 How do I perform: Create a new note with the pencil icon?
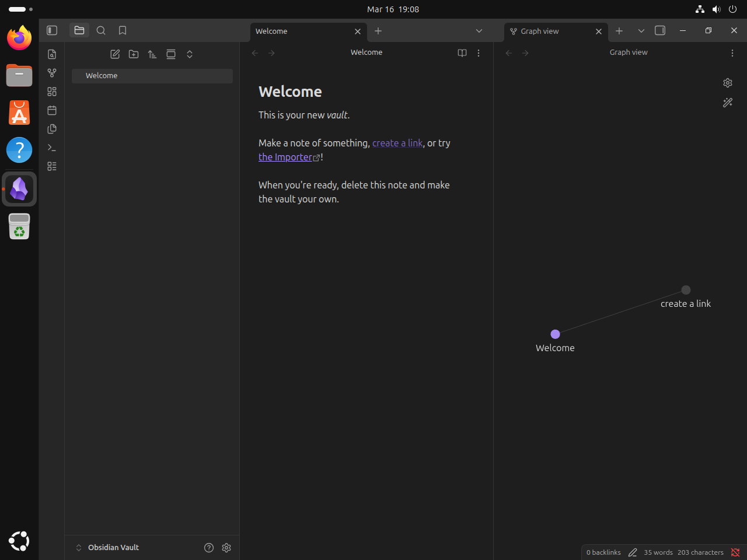tap(115, 54)
